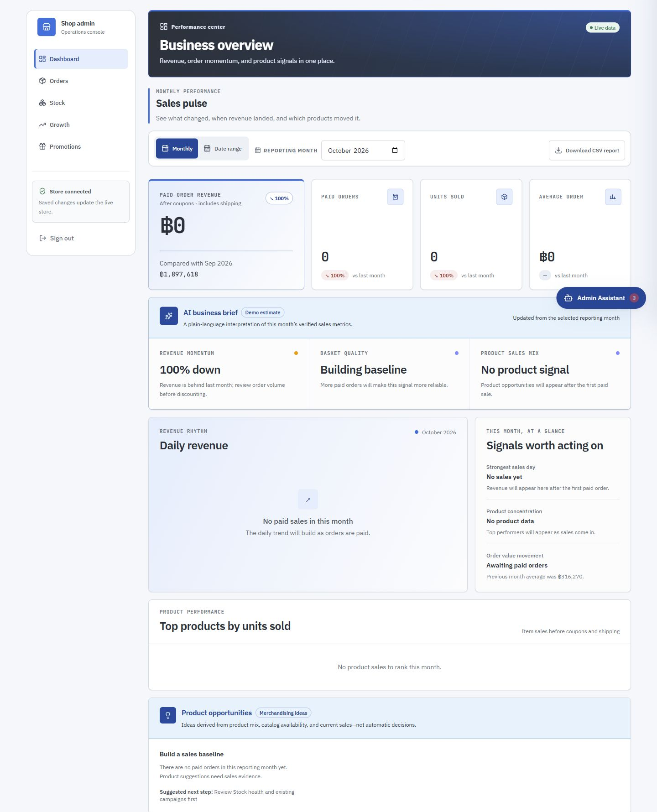Click the empty-chart arrow icon

(308, 500)
